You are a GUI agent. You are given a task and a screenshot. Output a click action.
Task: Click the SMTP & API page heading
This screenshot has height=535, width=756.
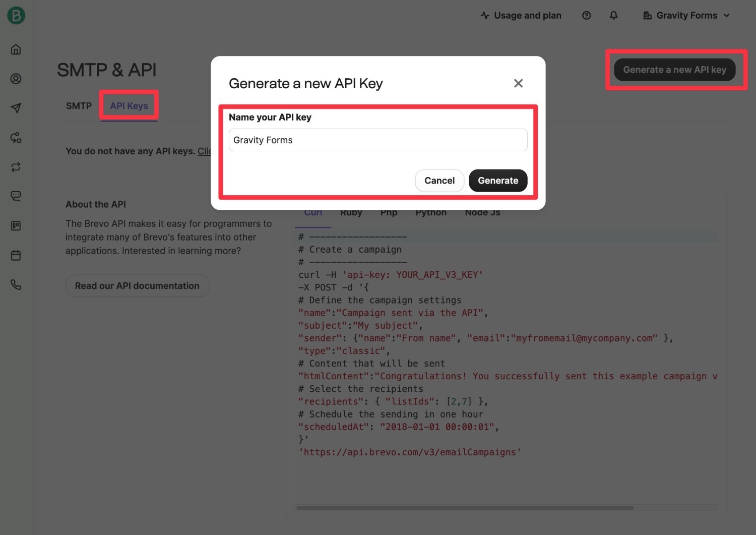(x=107, y=70)
